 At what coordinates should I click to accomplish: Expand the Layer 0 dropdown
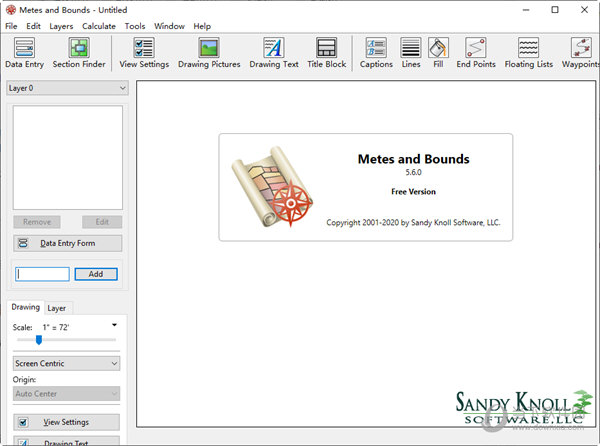[x=67, y=88]
